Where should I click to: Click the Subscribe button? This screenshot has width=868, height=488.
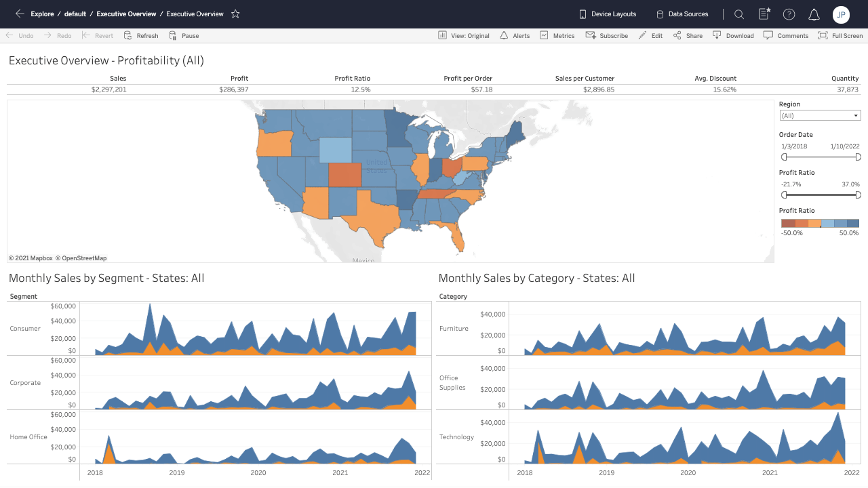[607, 36]
